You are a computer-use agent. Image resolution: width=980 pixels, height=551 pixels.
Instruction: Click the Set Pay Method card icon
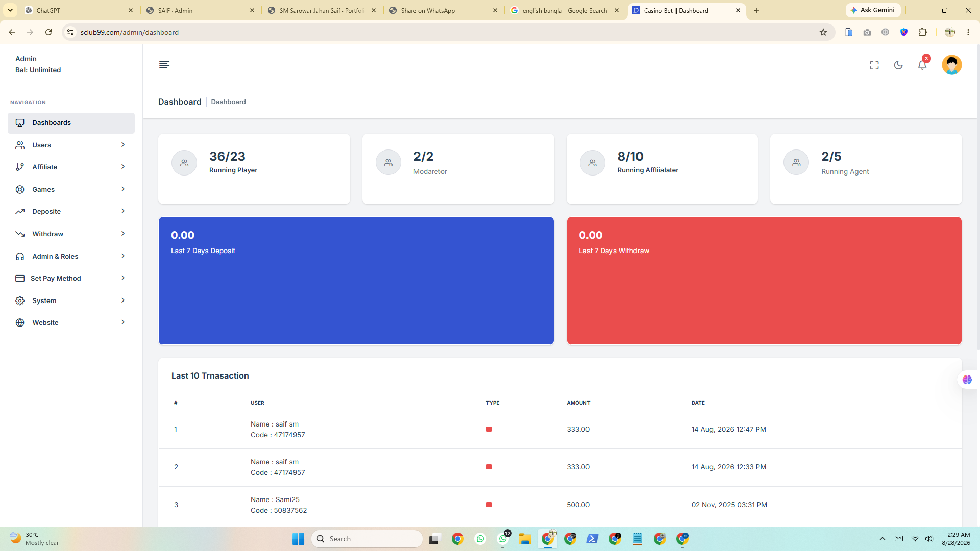(x=20, y=278)
